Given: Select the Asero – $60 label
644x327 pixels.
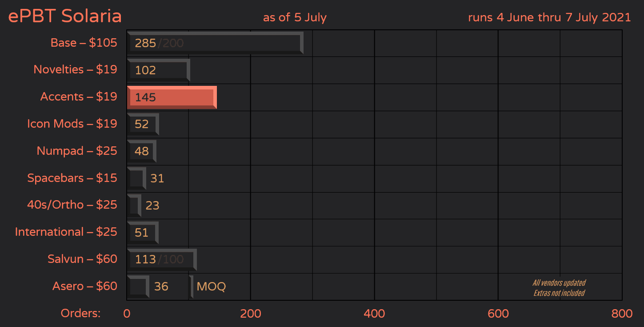Looking at the screenshot, I should tap(84, 287).
